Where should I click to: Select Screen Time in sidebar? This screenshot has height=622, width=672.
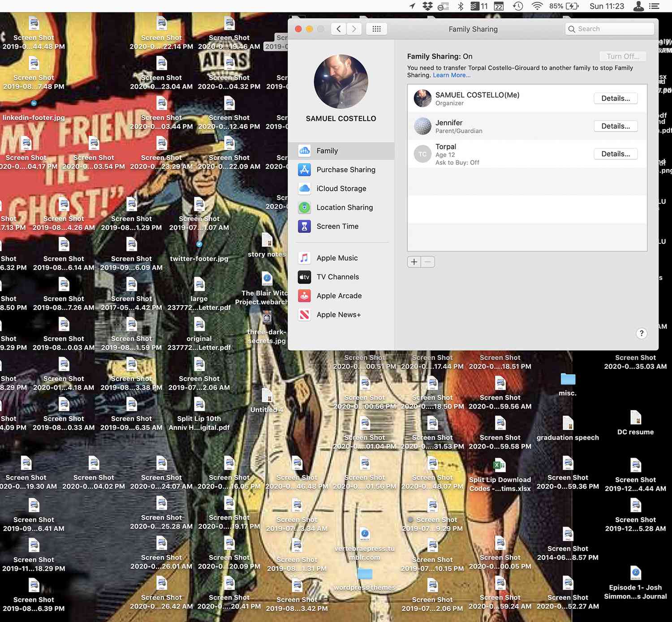click(337, 226)
